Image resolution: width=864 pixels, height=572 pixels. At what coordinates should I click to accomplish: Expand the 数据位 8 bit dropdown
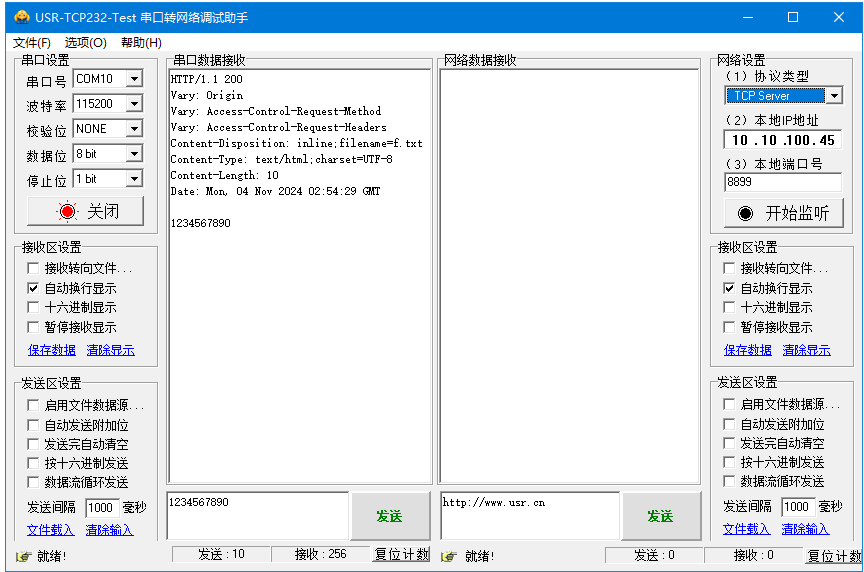134,154
